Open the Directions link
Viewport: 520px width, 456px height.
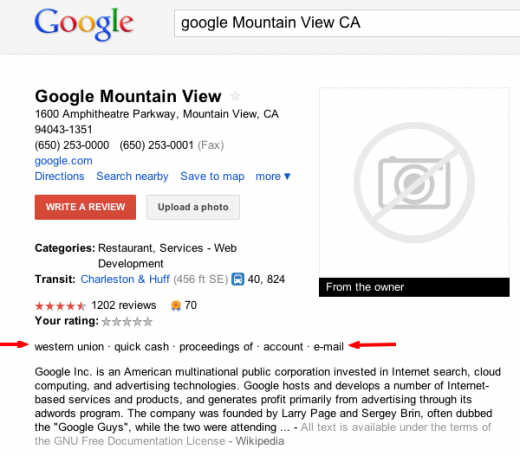(x=60, y=176)
